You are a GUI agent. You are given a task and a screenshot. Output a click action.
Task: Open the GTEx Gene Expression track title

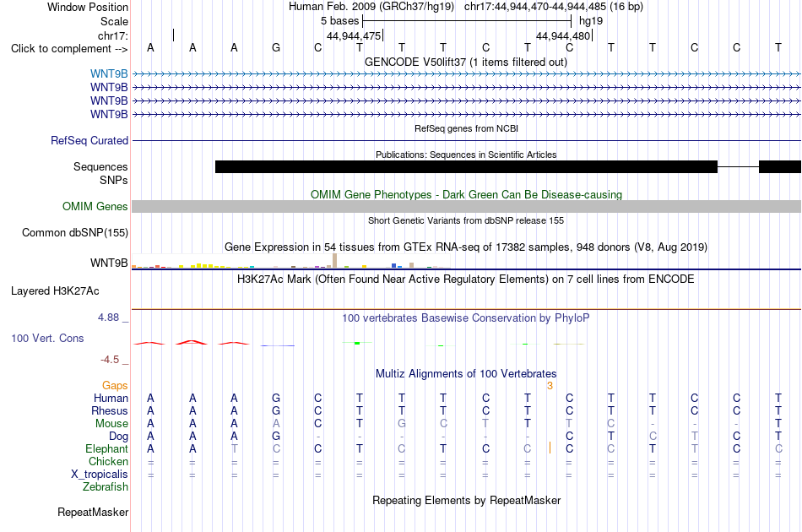coord(466,247)
